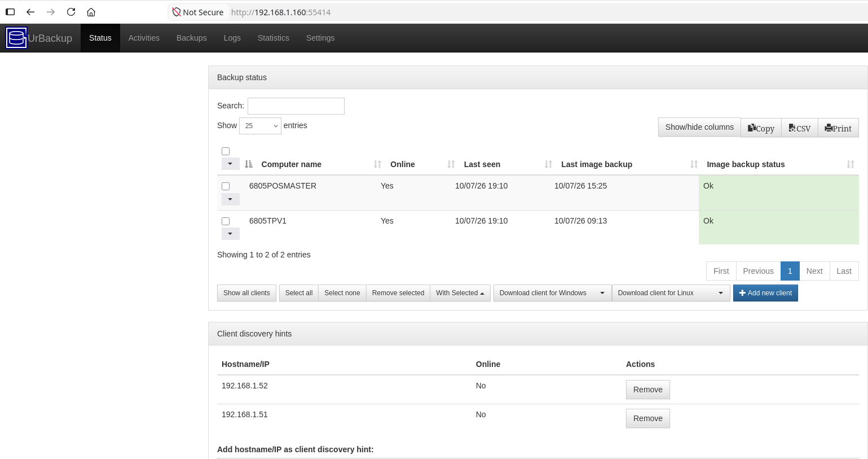Image resolution: width=868 pixels, height=459 pixels.
Task: Open the Settings tab
Action: (x=320, y=38)
